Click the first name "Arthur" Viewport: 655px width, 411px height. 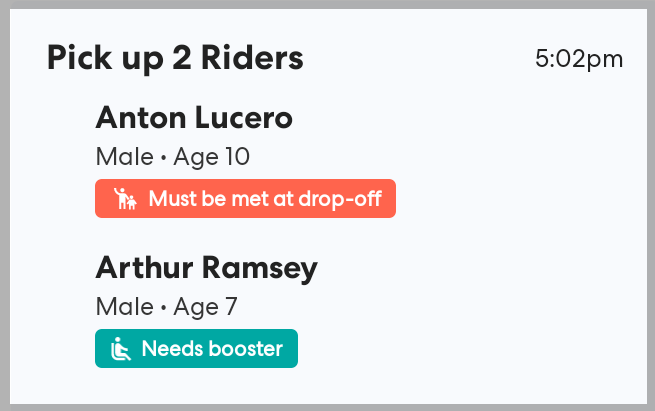click(145, 268)
